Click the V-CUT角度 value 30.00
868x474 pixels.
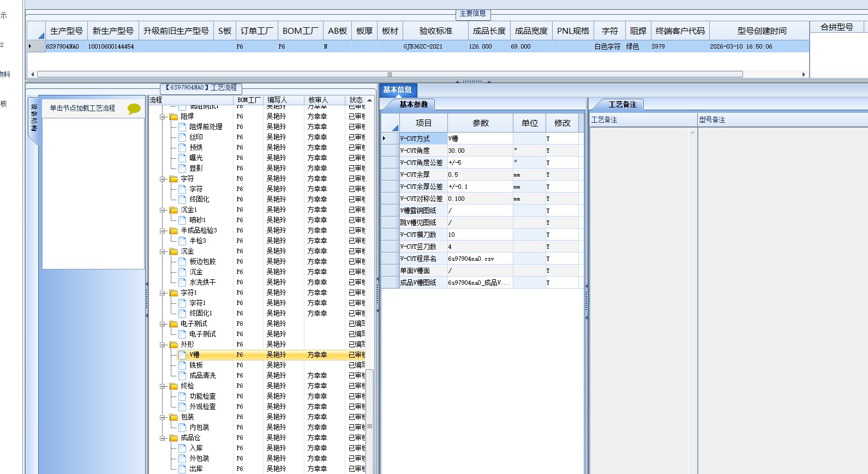(x=480, y=151)
